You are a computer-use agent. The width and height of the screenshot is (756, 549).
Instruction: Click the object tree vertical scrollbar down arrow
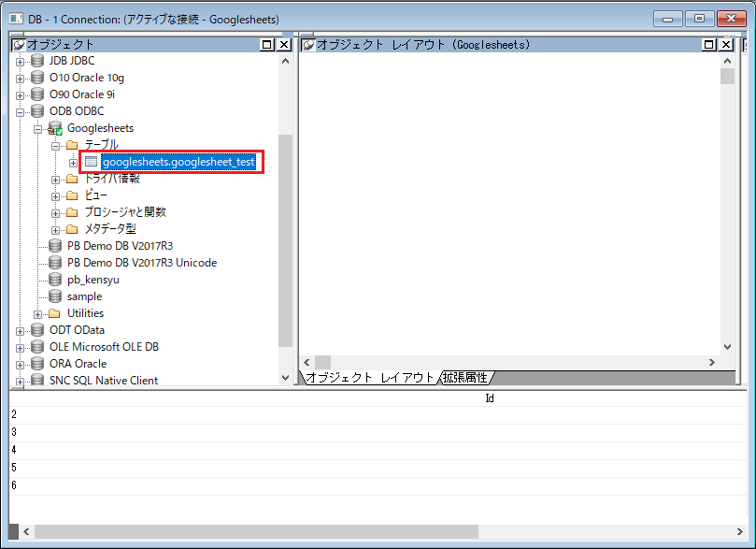[286, 378]
